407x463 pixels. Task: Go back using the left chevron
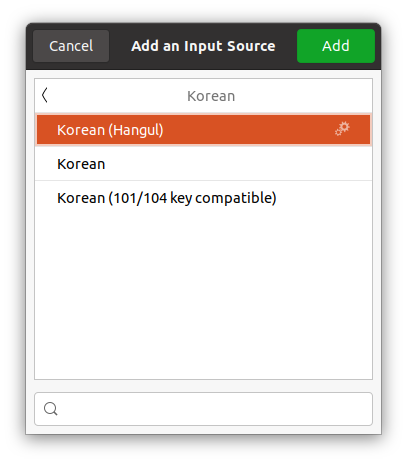[45, 95]
